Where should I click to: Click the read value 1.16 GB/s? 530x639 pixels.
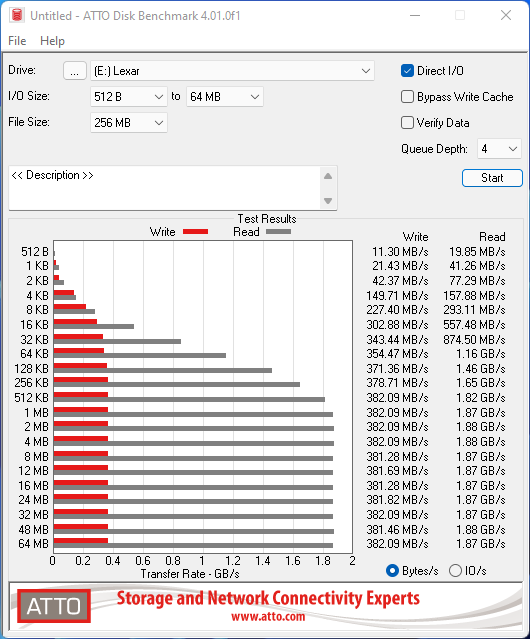(481, 354)
